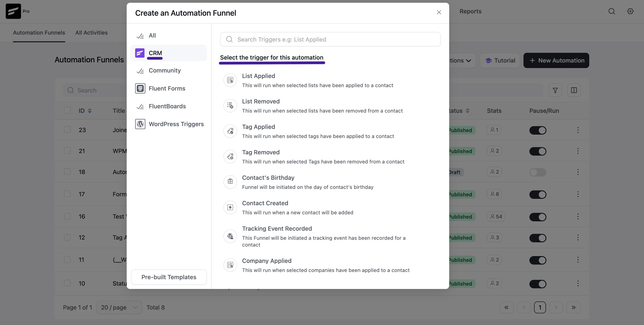Viewport: 644px width, 325px height.
Task: Click the Community category icon
Action: point(140,71)
